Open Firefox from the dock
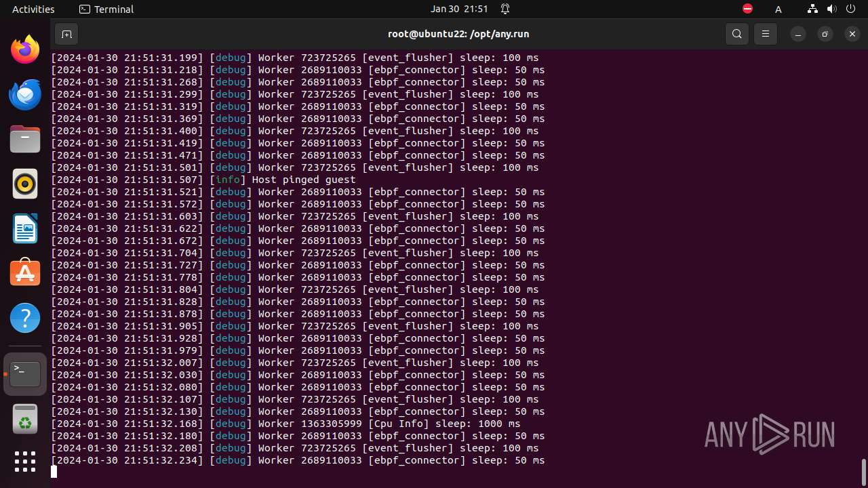 pos(25,49)
